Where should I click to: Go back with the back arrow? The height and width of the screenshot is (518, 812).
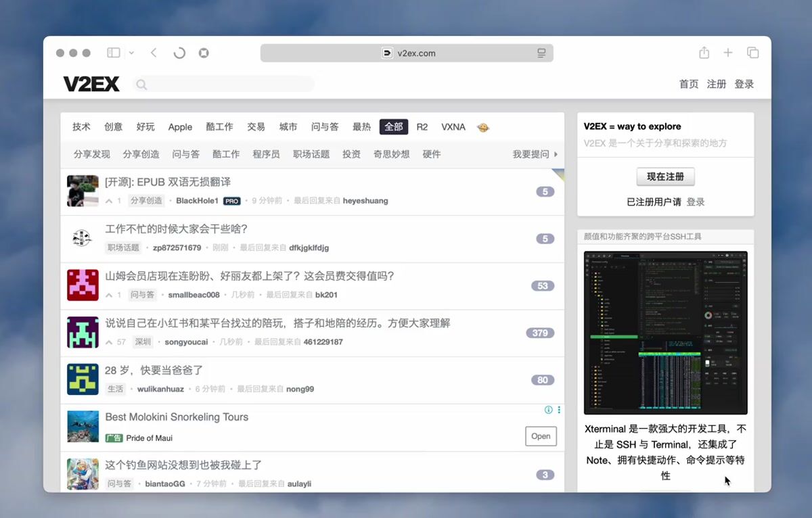[x=154, y=53]
